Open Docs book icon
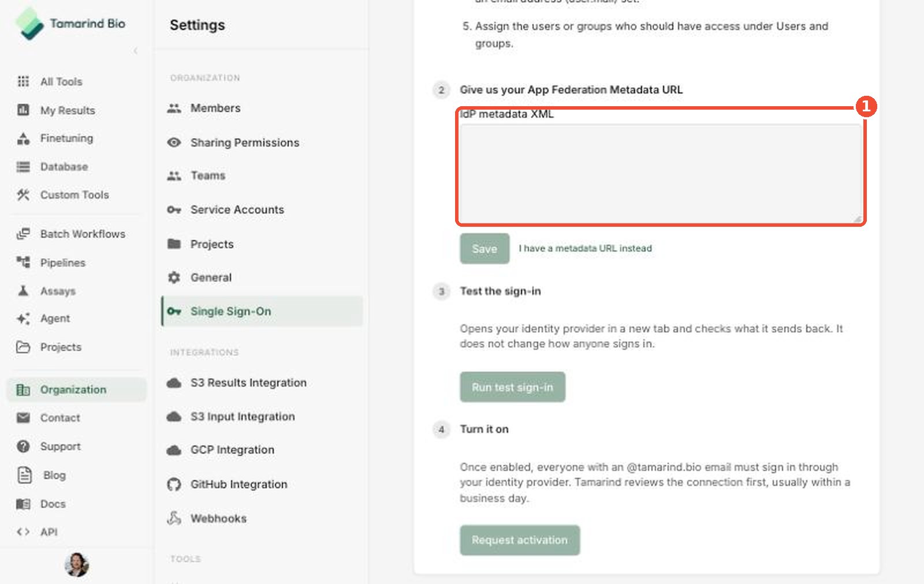Viewport: 924px width, 584px height. coord(23,504)
